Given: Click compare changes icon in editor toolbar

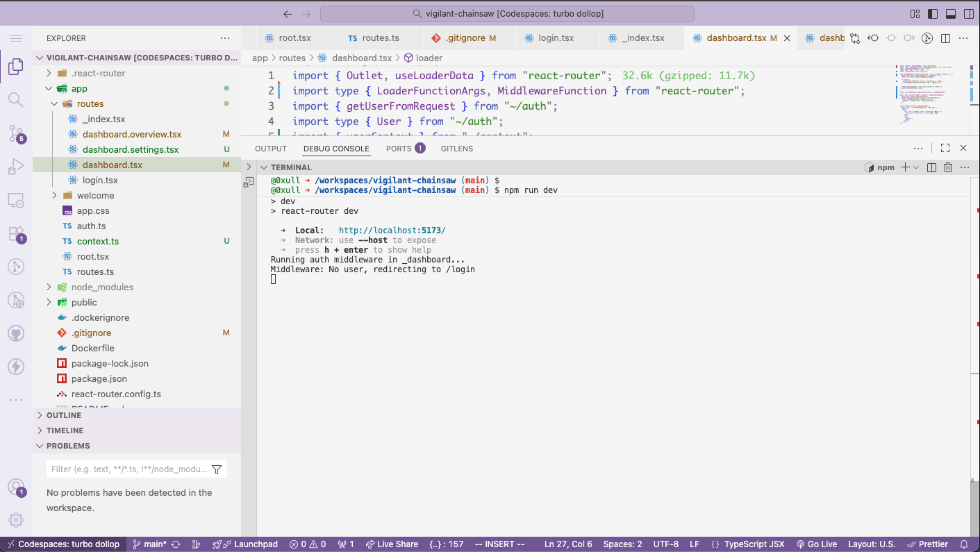Looking at the screenshot, I should (855, 38).
